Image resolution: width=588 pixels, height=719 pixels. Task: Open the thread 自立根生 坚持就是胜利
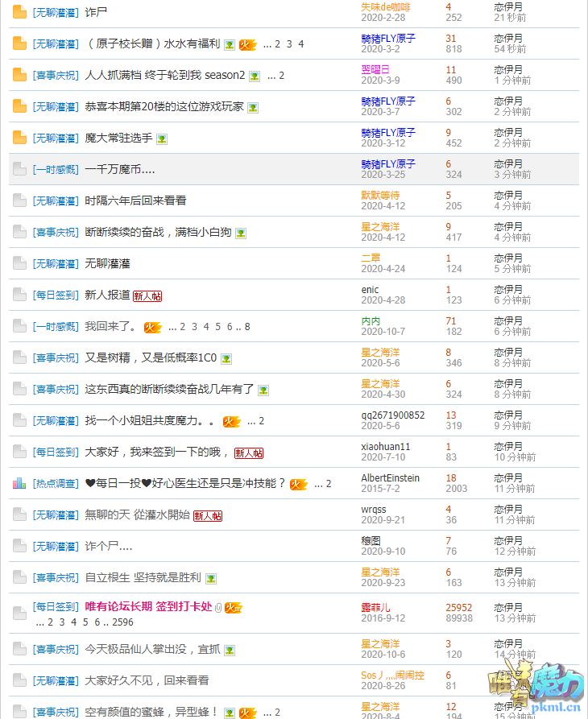143,578
